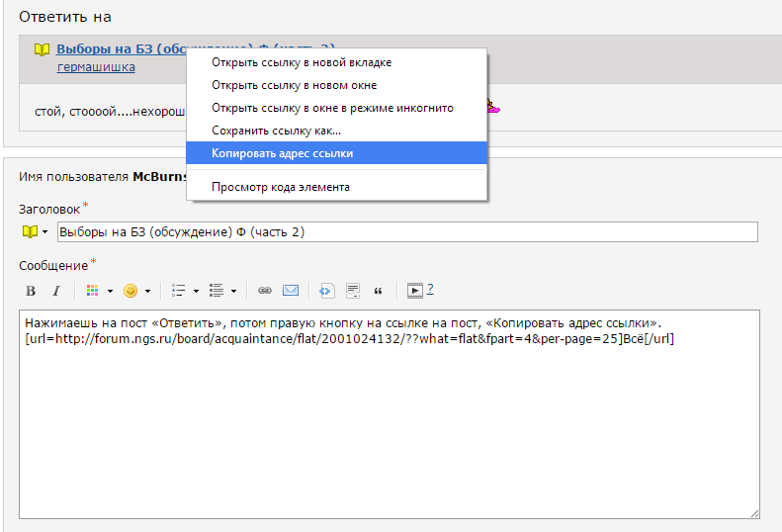This screenshot has width=782, height=532.
Task: Insert an email link with the envelope icon
Action: pyautogui.click(x=291, y=291)
